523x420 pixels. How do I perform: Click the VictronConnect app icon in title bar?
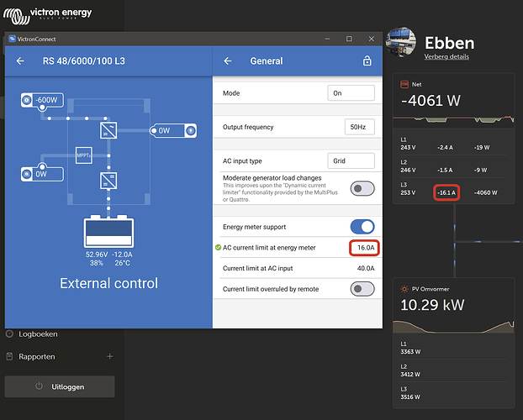pos(12,39)
